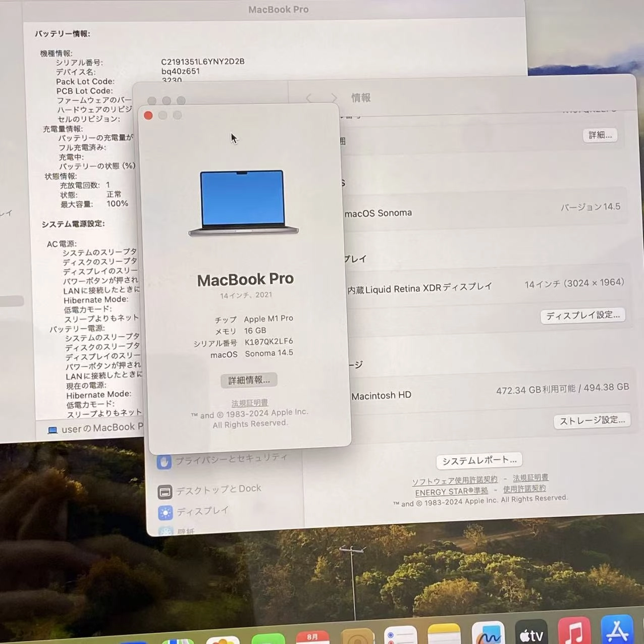Click the 充放電回数 row
644x644 pixels.
tap(85, 185)
